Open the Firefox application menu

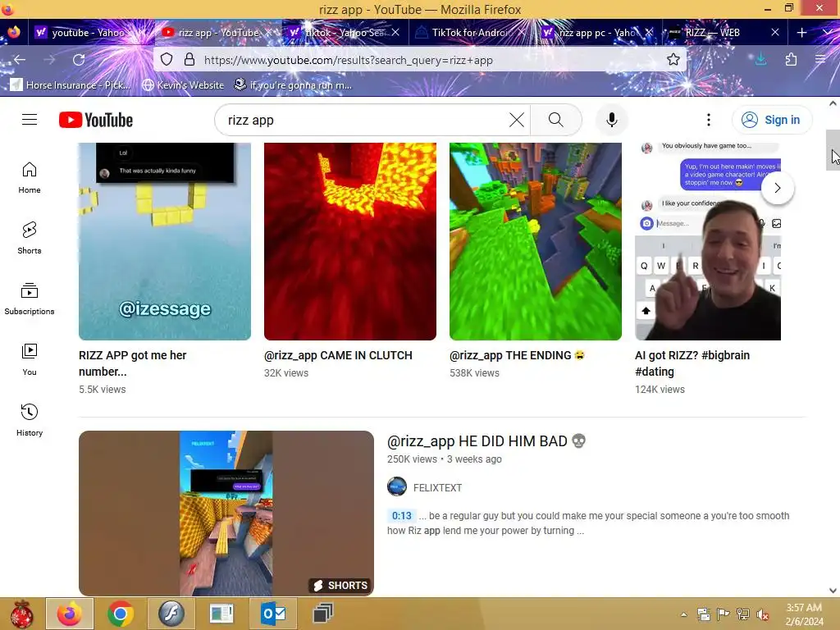[x=820, y=59]
